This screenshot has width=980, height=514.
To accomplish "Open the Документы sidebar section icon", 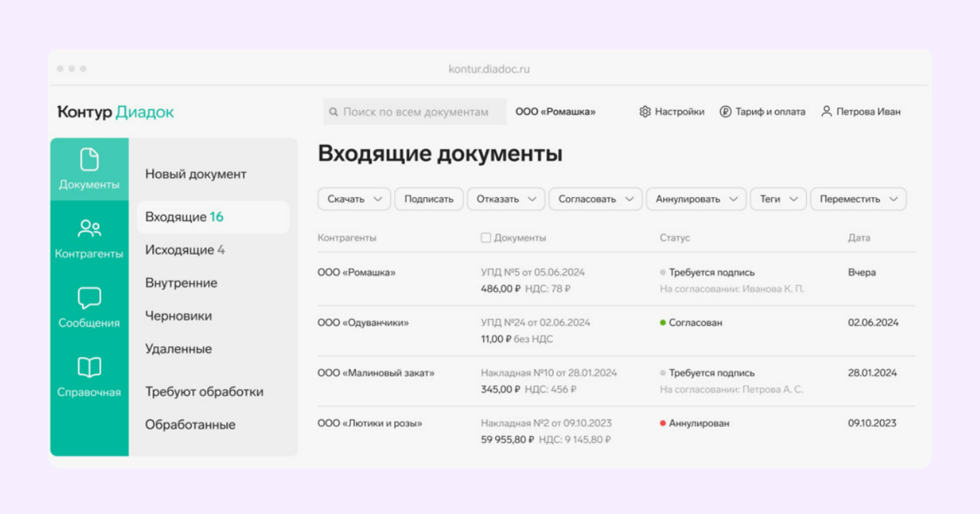I will pos(89,160).
